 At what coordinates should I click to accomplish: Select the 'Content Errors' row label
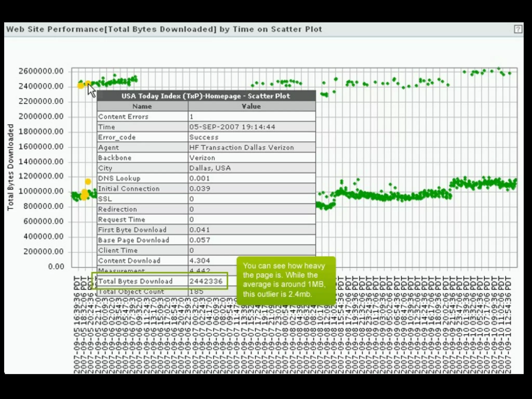(123, 117)
